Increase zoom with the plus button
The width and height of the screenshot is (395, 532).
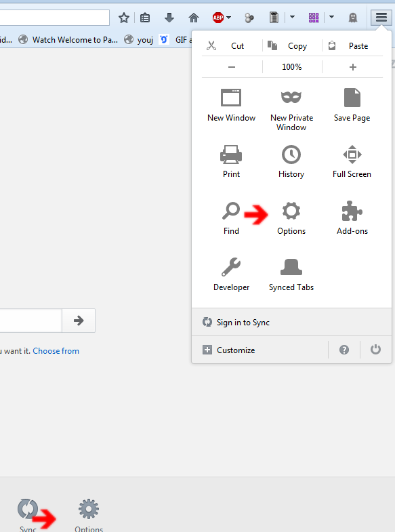(x=352, y=67)
